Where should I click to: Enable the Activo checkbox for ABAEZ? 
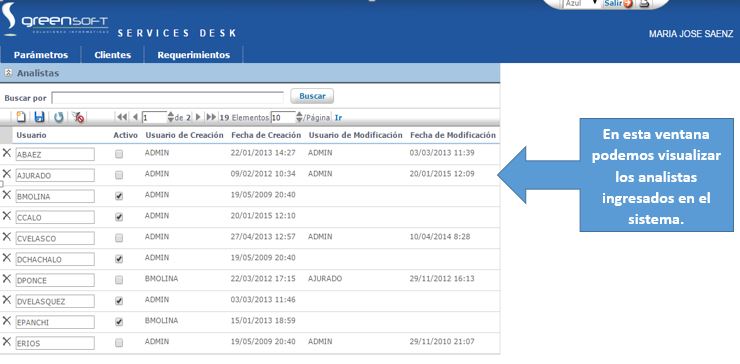(x=119, y=154)
